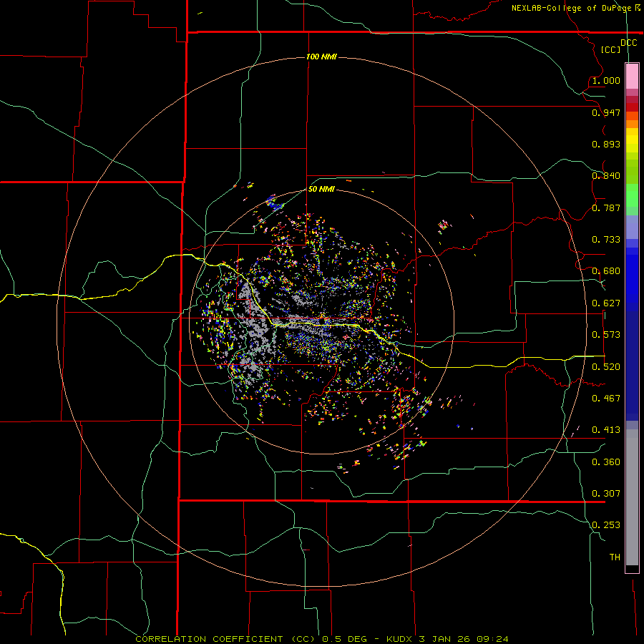Select the 0.360 legend value

(606, 462)
